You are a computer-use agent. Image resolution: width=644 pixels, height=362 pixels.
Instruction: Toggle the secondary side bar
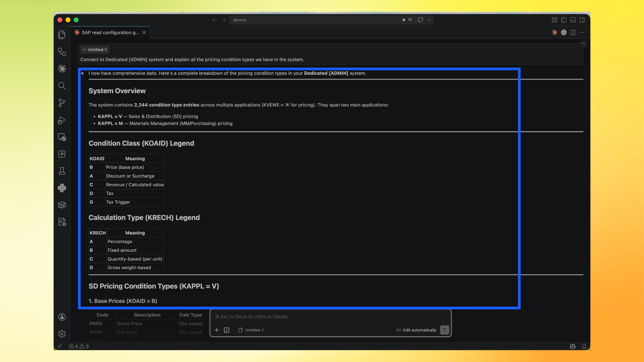pos(583,20)
